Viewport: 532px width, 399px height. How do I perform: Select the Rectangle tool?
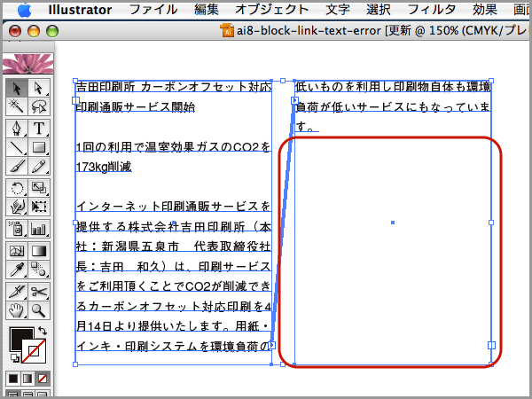point(39,147)
